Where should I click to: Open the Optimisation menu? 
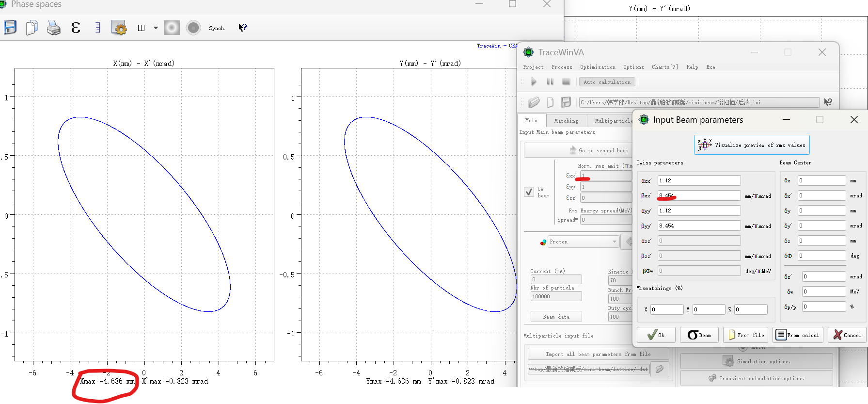click(598, 67)
